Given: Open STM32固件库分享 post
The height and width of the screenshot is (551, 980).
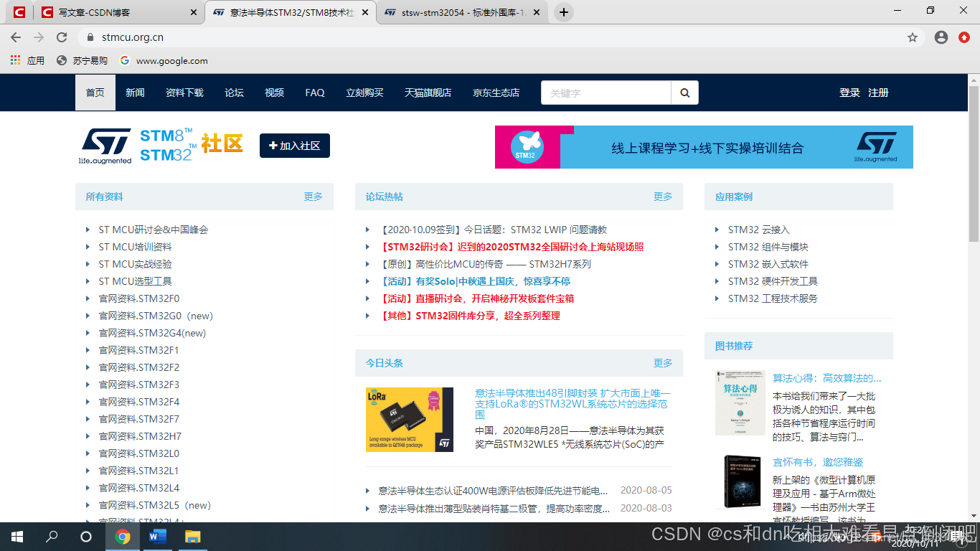Looking at the screenshot, I should pos(471,316).
